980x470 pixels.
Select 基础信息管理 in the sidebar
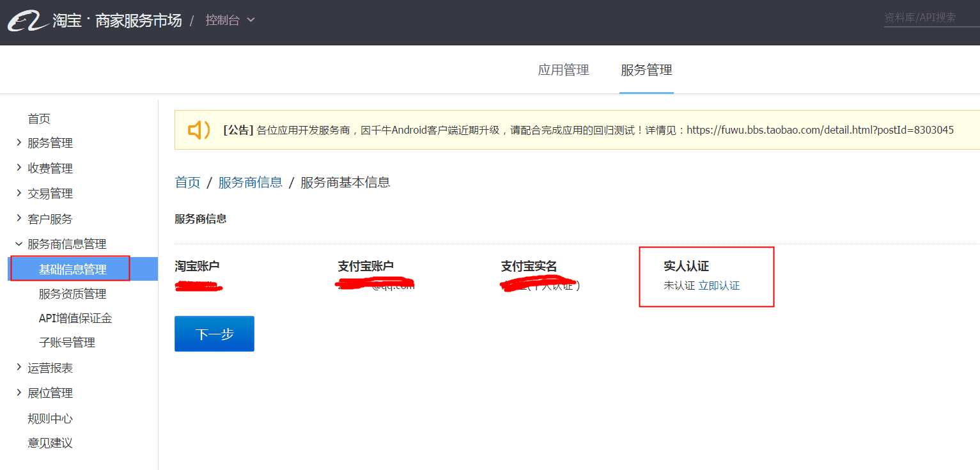tap(82, 269)
